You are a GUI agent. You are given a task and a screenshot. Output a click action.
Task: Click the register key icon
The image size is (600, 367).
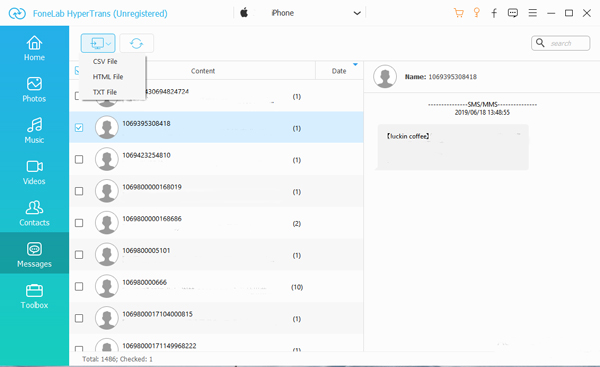476,13
